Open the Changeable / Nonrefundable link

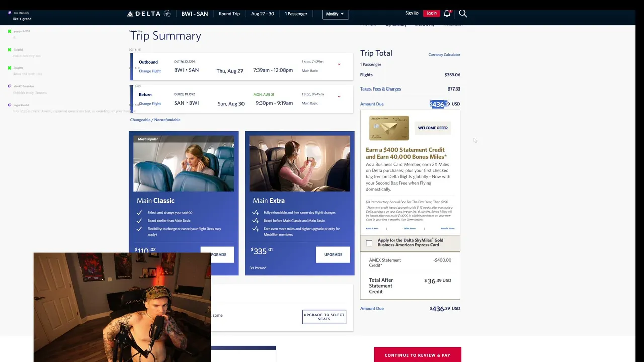click(155, 120)
